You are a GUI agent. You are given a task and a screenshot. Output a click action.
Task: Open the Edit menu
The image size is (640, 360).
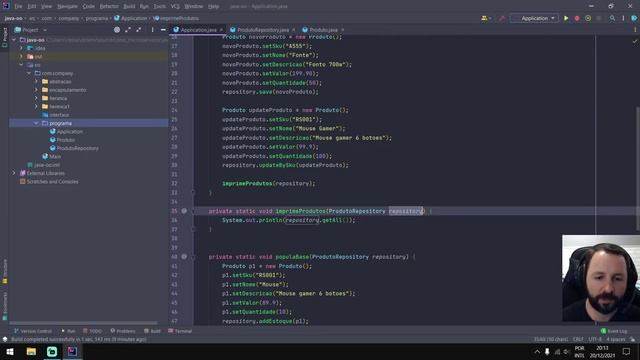point(32,7)
